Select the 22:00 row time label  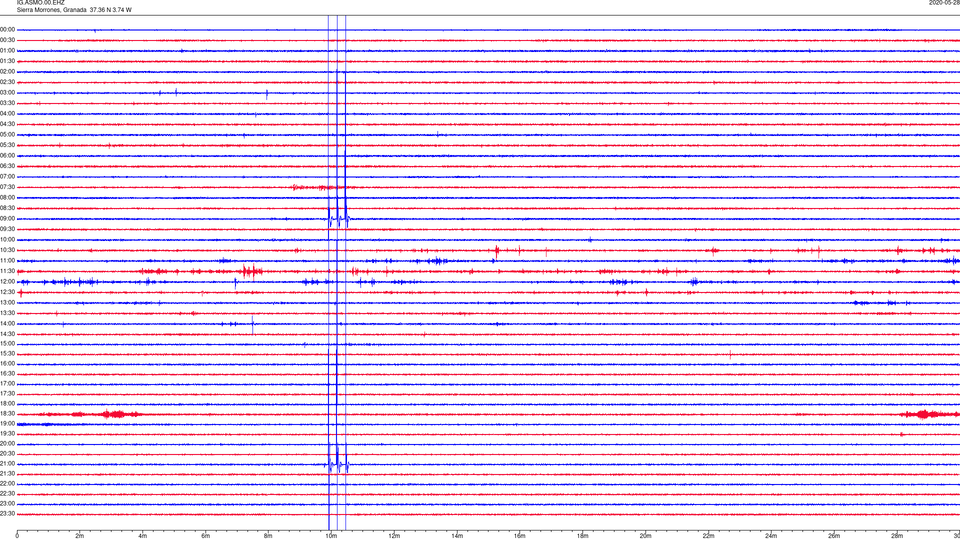pyautogui.click(x=7, y=484)
